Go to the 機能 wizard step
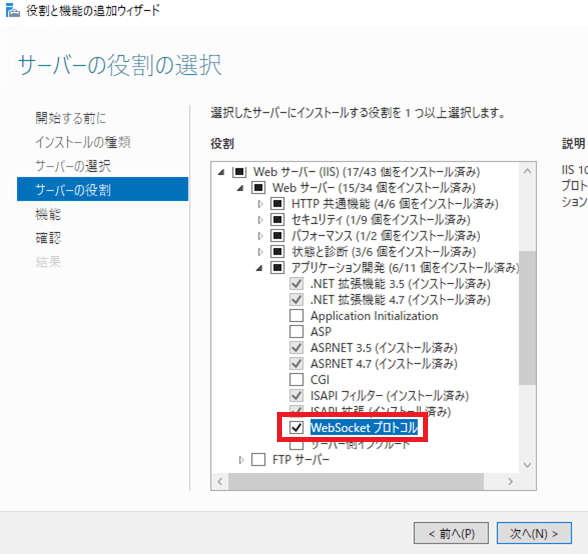The image size is (588, 554). [48, 214]
